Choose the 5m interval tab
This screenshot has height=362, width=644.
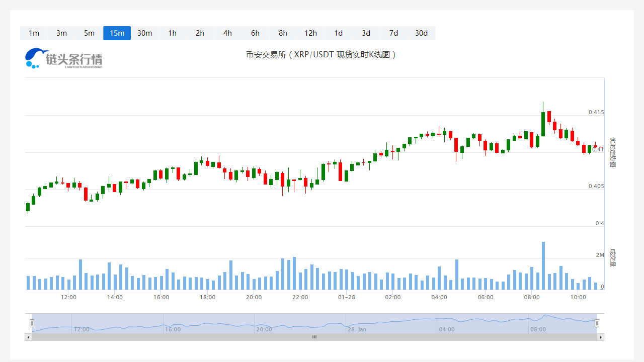(x=89, y=33)
